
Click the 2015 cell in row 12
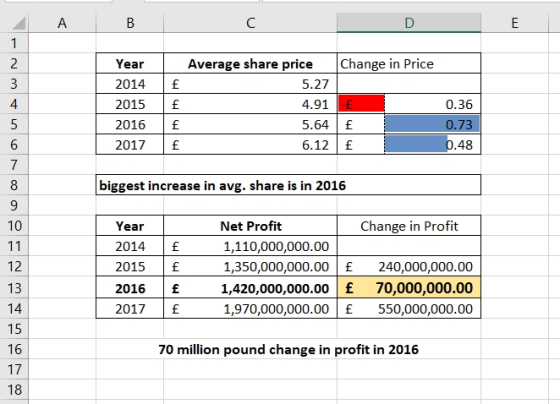[130, 266]
